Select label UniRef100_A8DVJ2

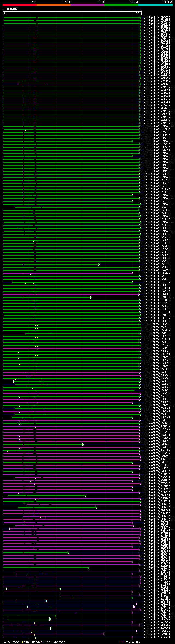point(157,619)
